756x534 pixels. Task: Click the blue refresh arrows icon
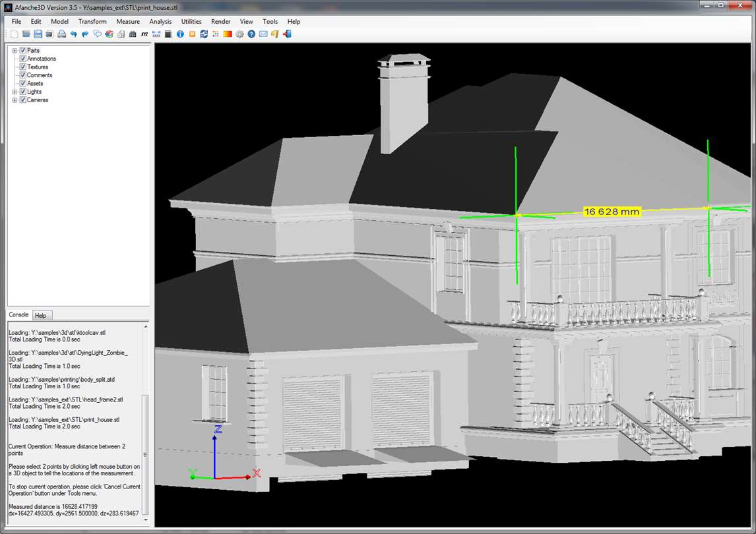[204, 34]
